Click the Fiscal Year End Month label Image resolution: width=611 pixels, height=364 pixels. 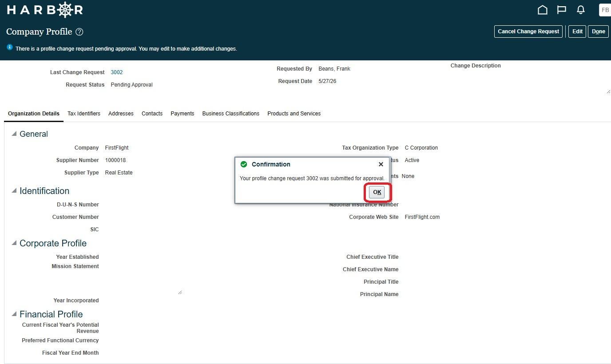coord(71,353)
